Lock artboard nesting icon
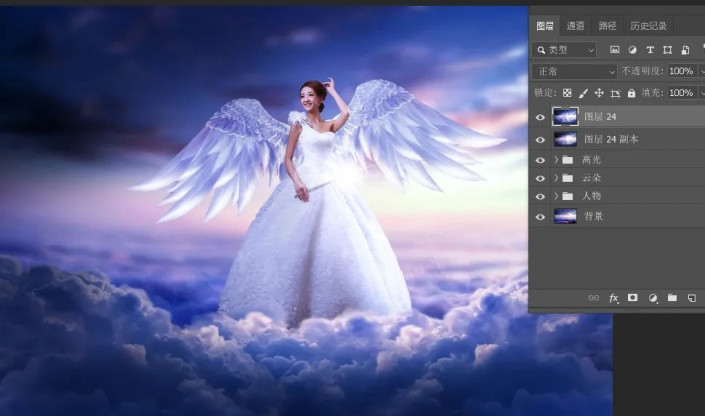This screenshot has width=705, height=416. click(x=615, y=93)
